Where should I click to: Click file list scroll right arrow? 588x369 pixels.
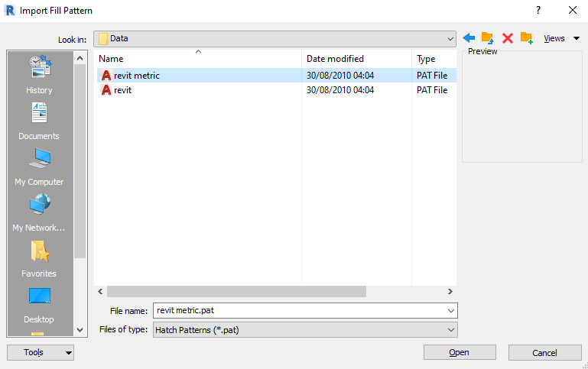tap(450, 291)
